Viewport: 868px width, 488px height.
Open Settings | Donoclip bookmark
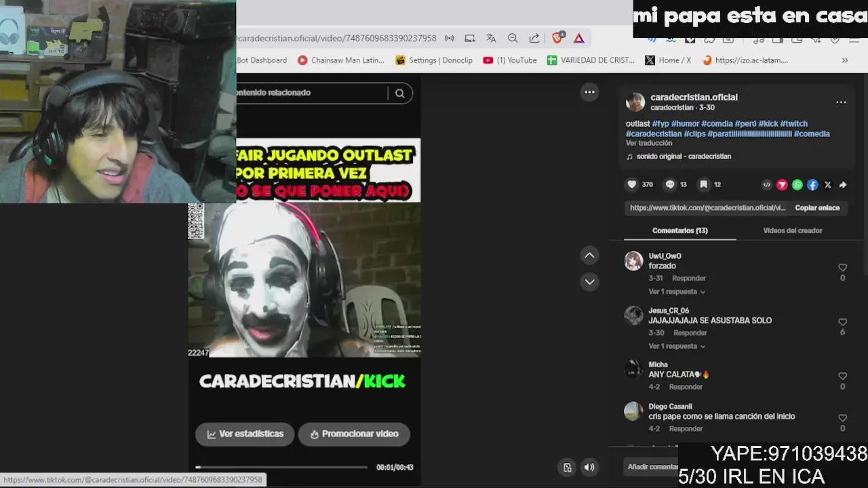click(x=434, y=60)
